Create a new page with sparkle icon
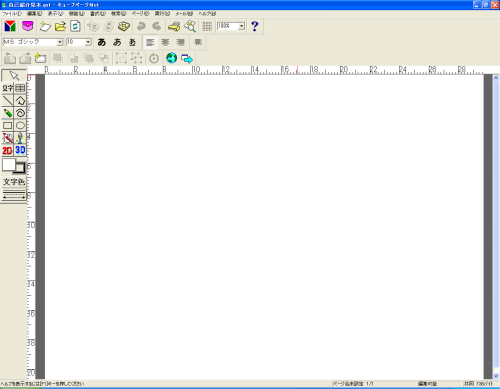Viewport: 500px width, 389px height. [x=45, y=26]
